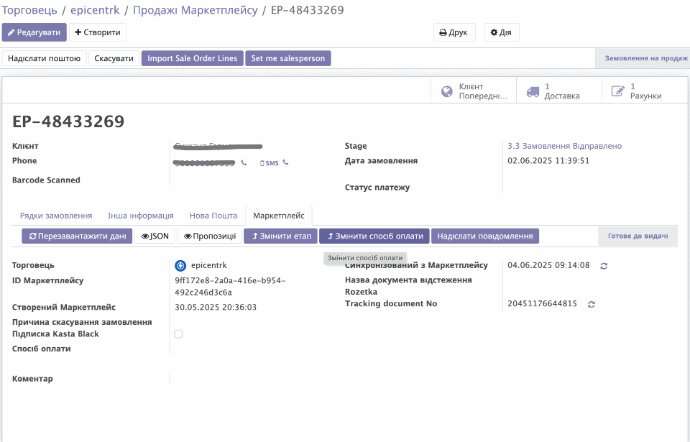Refresh tracking number 20451176644815 icon
Viewport: 690px width, 442px height.
pyautogui.click(x=591, y=304)
